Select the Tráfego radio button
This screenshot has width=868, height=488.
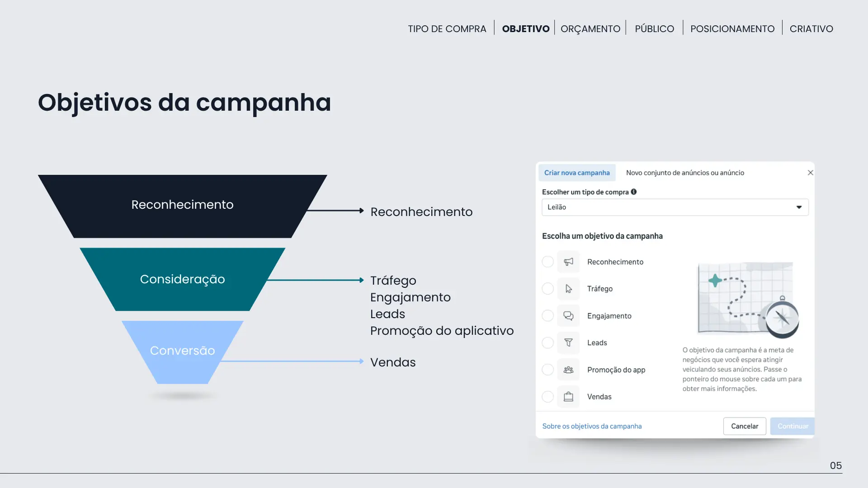547,289
